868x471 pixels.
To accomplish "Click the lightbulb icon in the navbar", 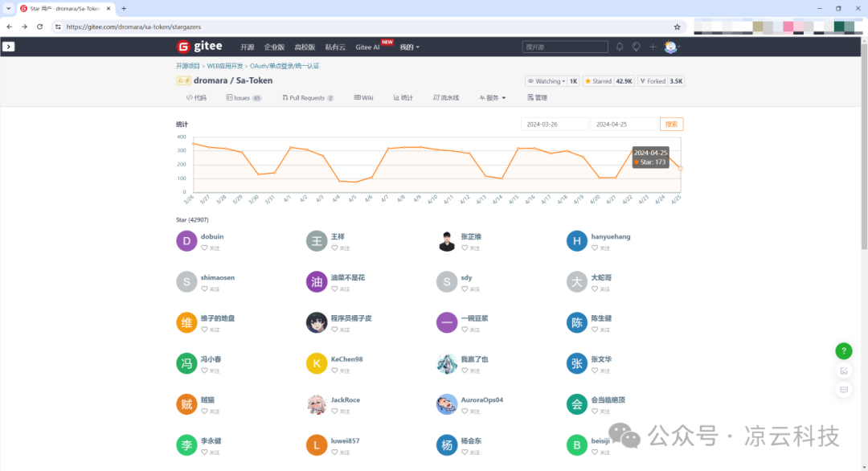I will (636, 47).
